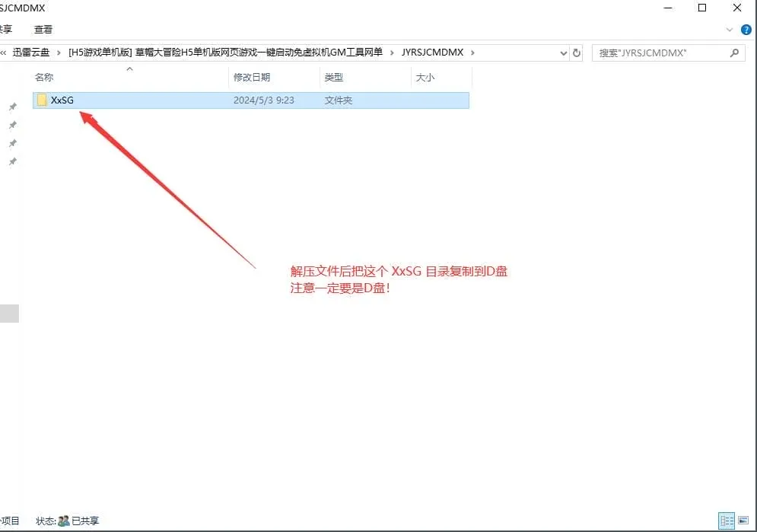Viewport: 757px width, 532px height.
Task: Click the second quick access pin icon
Action: point(13,125)
